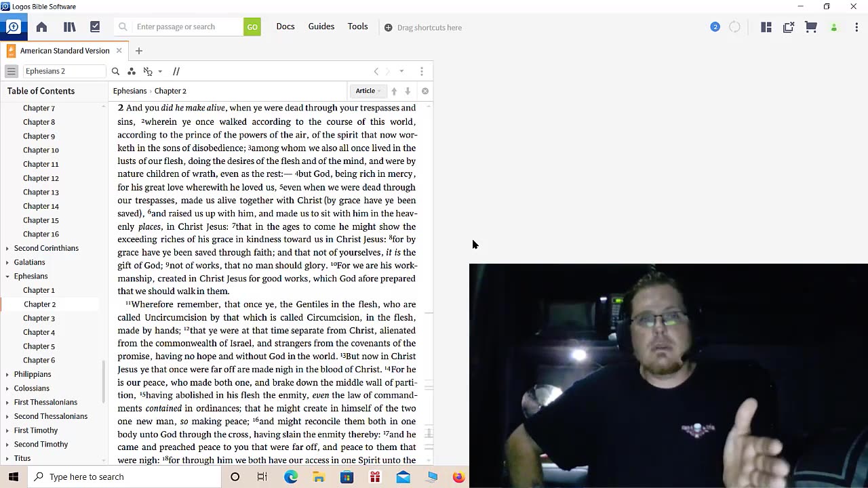Expand Colossians in contents
Image resolution: width=868 pixels, height=488 pixels.
(x=7, y=388)
